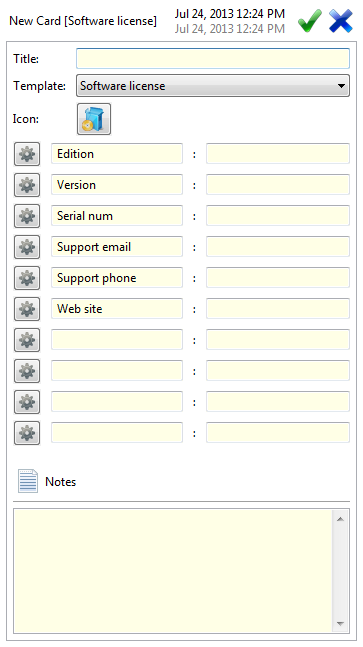Focus the Title input field
Viewport: 363px width, 647px height.
213,59
